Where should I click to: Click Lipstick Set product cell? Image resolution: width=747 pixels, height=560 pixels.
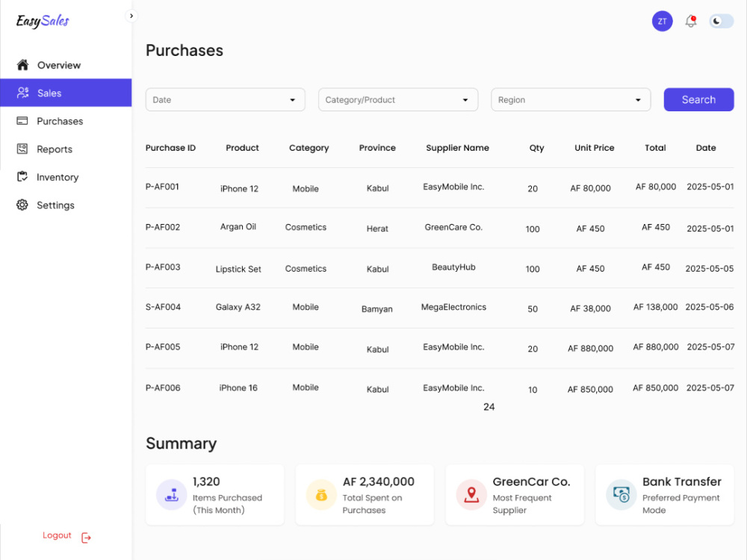(x=238, y=269)
